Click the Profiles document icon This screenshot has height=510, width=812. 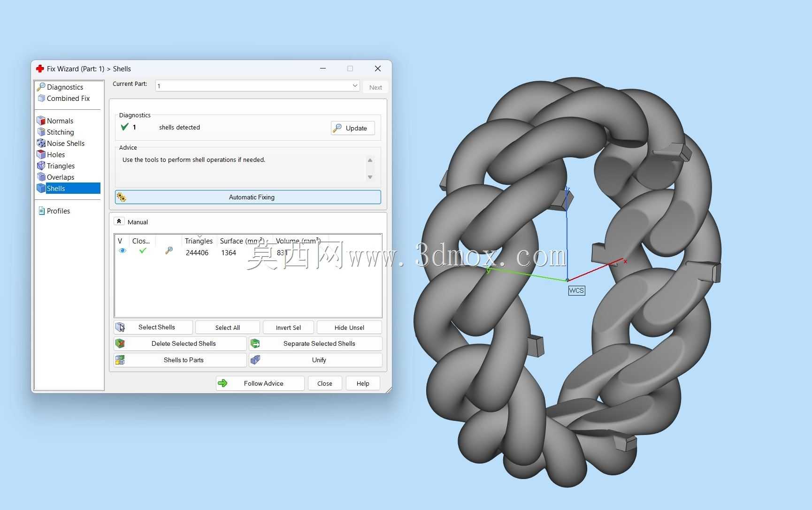[42, 211]
